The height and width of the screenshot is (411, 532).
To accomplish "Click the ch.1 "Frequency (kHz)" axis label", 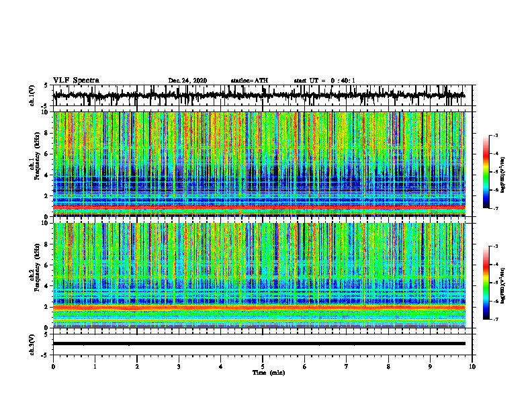I will click(x=38, y=156).
